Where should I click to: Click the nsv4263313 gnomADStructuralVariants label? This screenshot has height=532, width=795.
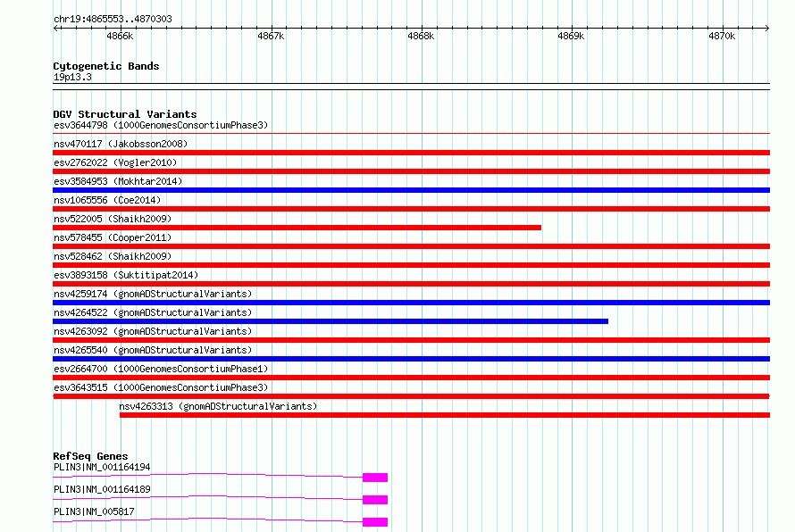point(218,406)
